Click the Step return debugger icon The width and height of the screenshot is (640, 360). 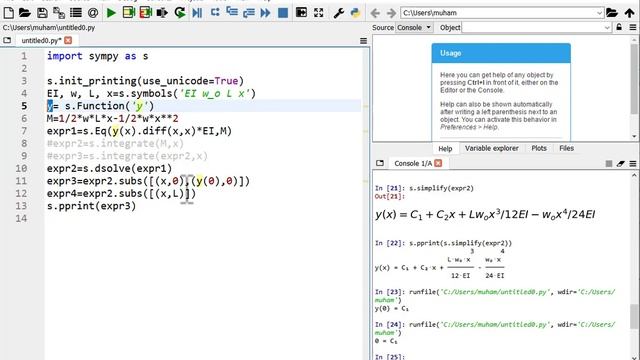tap(249, 13)
